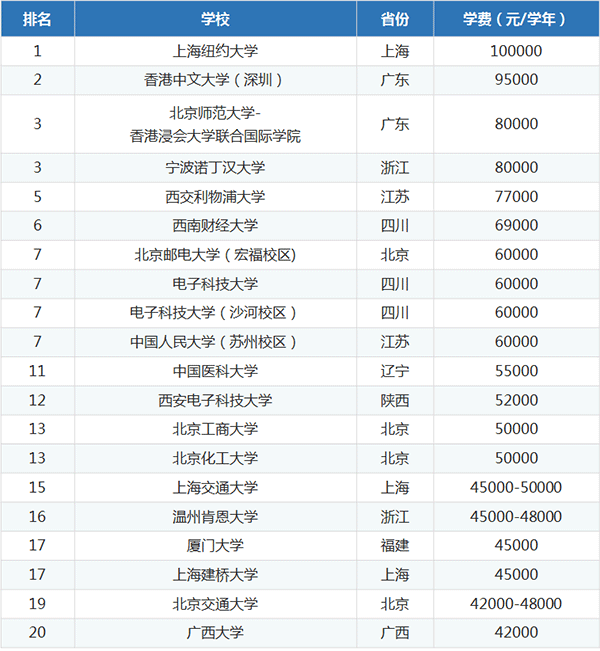
Task: Click 上海 in the 上海纽约大学 row
Action: click(395, 51)
